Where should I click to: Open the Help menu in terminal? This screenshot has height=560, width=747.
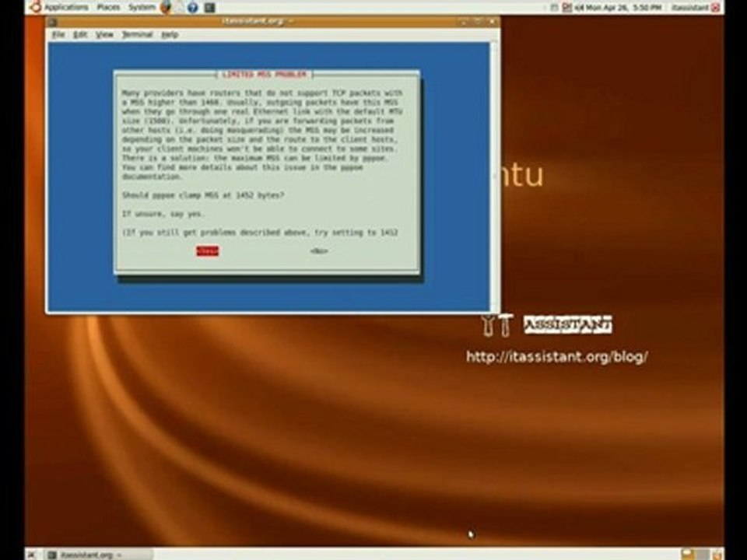click(x=170, y=34)
